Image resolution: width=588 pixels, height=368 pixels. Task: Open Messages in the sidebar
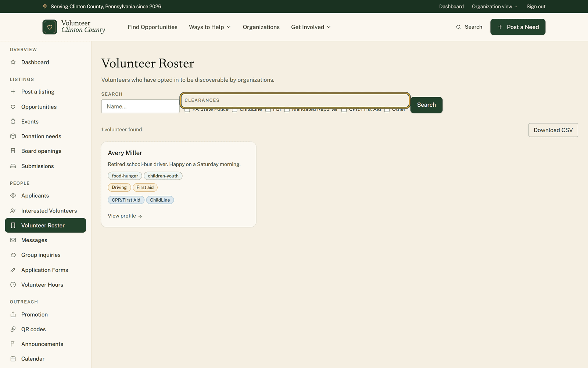pyautogui.click(x=46, y=240)
